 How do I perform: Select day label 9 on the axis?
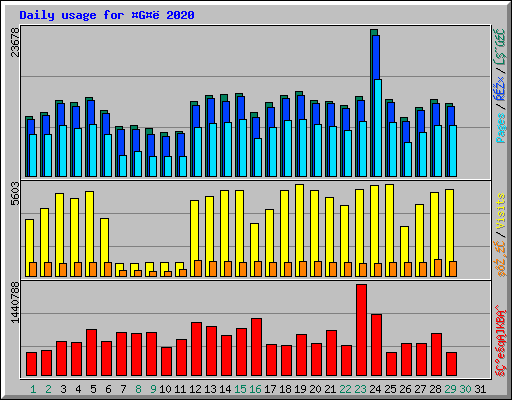coord(153,389)
